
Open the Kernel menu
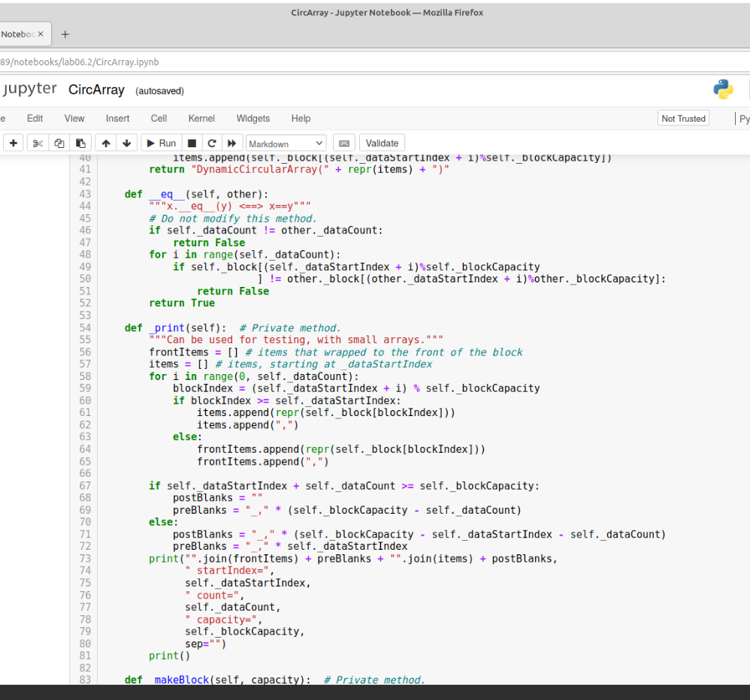click(x=201, y=118)
